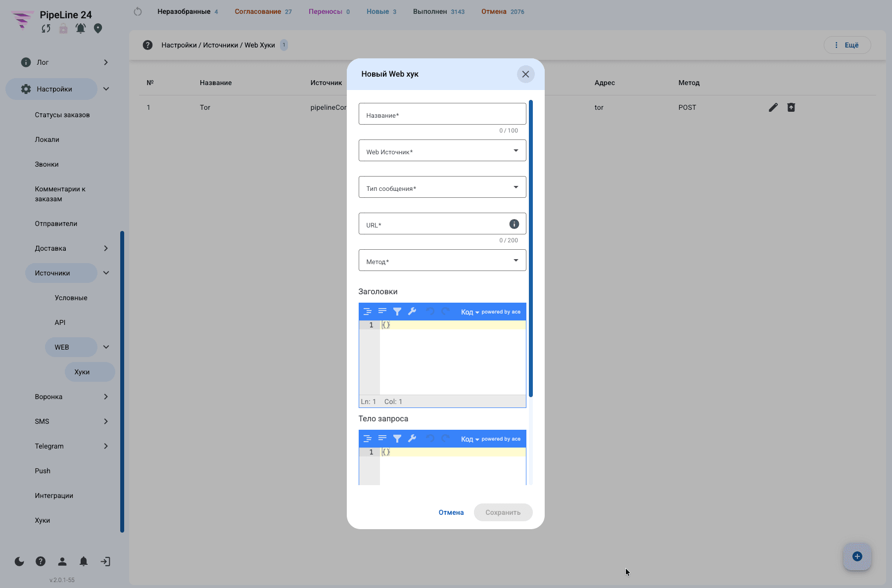Click repair wrench in Заголовки editor
The height and width of the screenshot is (588, 892).
(x=412, y=312)
